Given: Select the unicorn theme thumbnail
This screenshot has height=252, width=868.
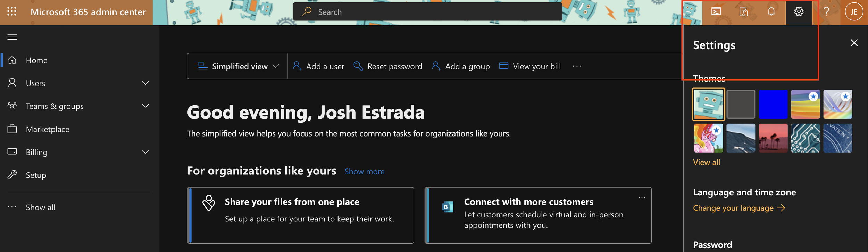Looking at the screenshot, I should [708, 138].
